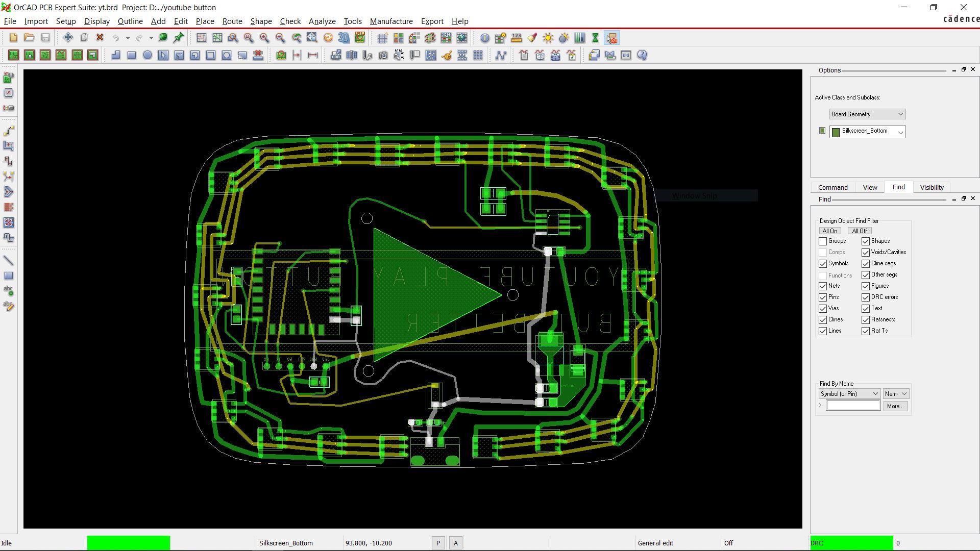Click the All Off button

point(859,231)
